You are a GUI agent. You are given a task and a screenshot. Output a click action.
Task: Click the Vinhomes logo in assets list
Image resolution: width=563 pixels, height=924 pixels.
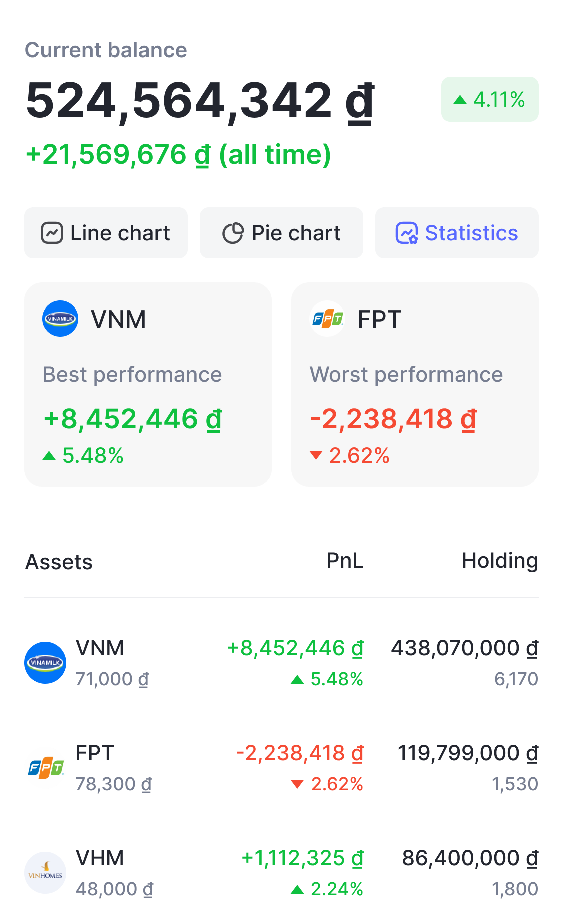[x=45, y=873]
